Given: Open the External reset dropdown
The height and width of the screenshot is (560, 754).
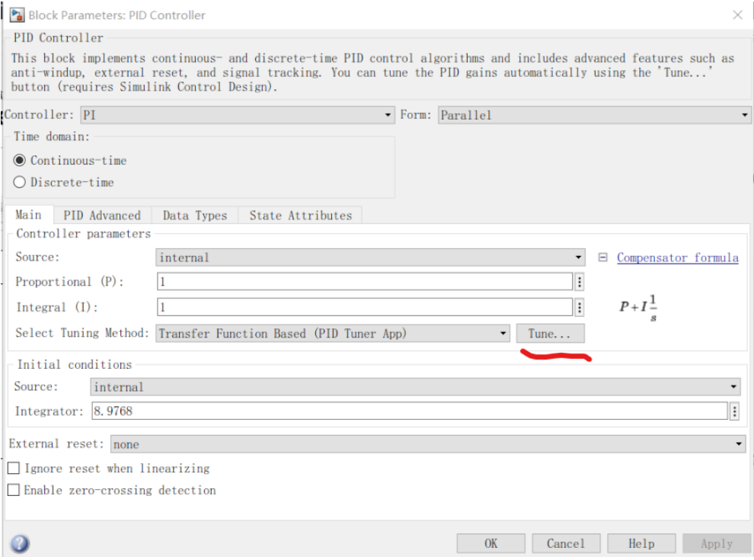Looking at the screenshot, I should pyautogui.click(x=428, y=444).
